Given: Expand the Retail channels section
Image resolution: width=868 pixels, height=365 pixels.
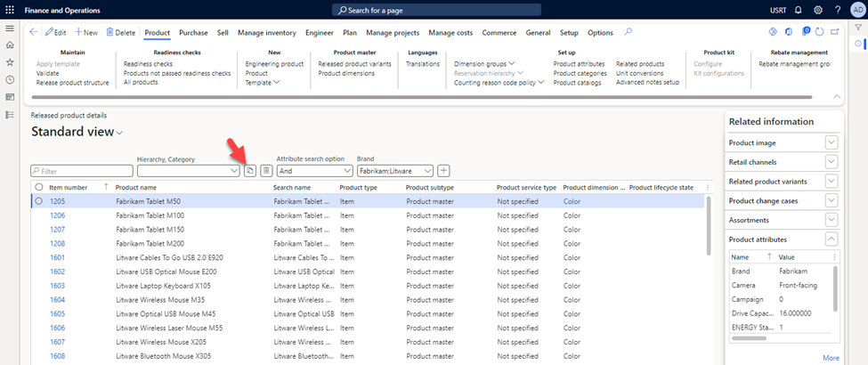Looking at the screenshot, I should [x=831, y=162].
